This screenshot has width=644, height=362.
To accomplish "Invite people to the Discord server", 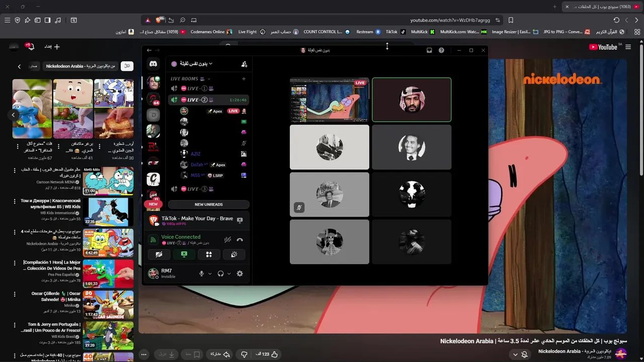I will 244,64.
